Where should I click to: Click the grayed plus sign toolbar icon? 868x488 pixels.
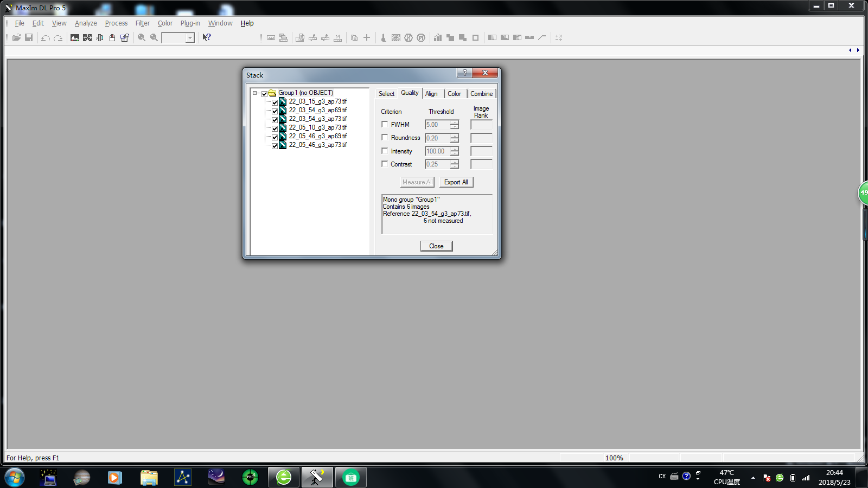pyautogui.click(x=367, y=37)
